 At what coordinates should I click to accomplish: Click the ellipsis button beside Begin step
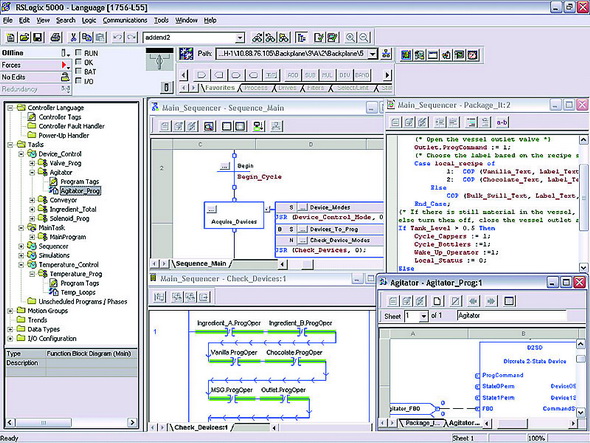coord(225,166)
